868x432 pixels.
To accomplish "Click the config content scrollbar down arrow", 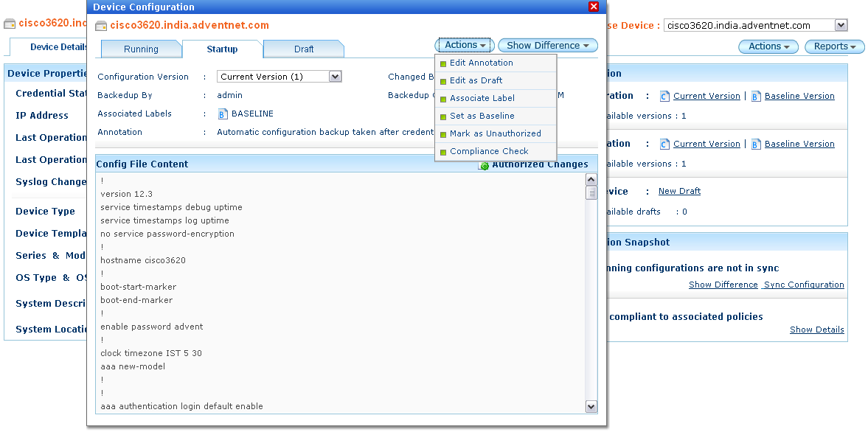I will point(591,406).
